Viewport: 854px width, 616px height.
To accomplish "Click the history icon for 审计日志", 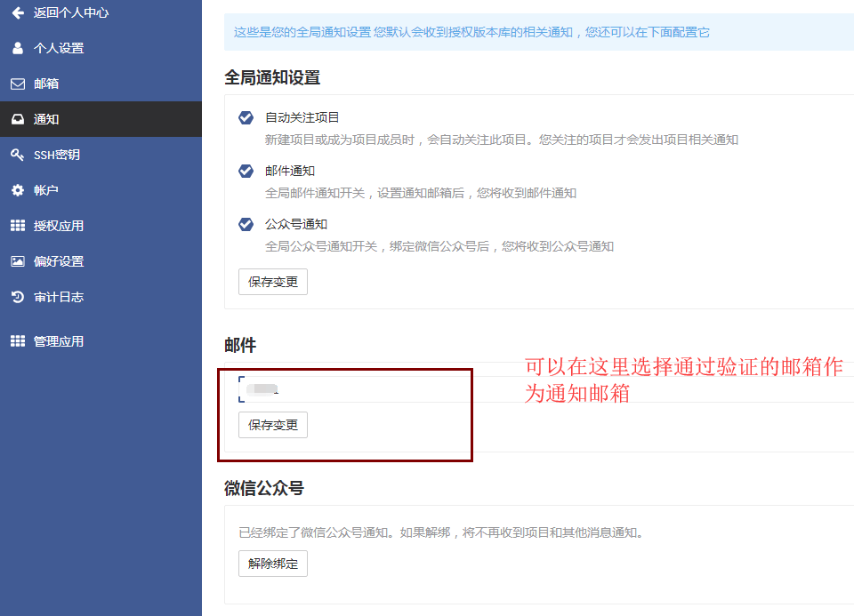I will [x=18, y=297].
